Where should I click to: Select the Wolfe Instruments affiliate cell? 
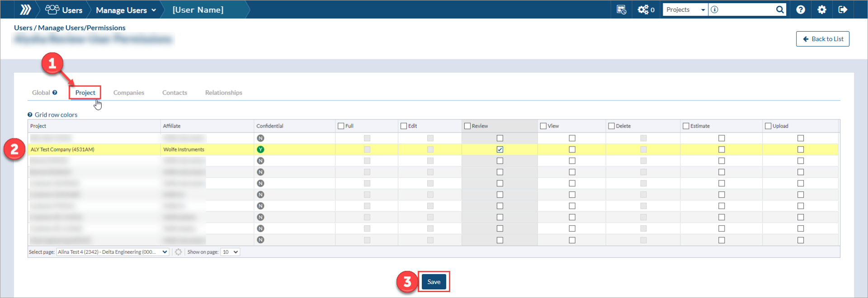point(207,150)
